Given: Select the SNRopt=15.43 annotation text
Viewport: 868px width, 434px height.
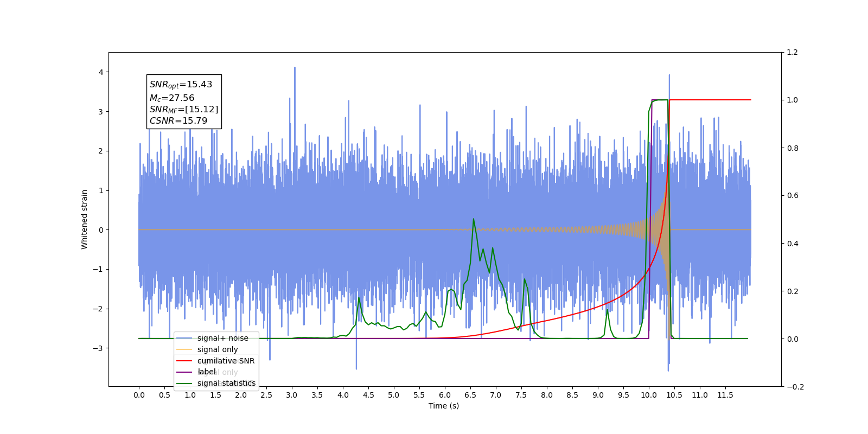Looking at the screenshot, I should click(181, 85).
